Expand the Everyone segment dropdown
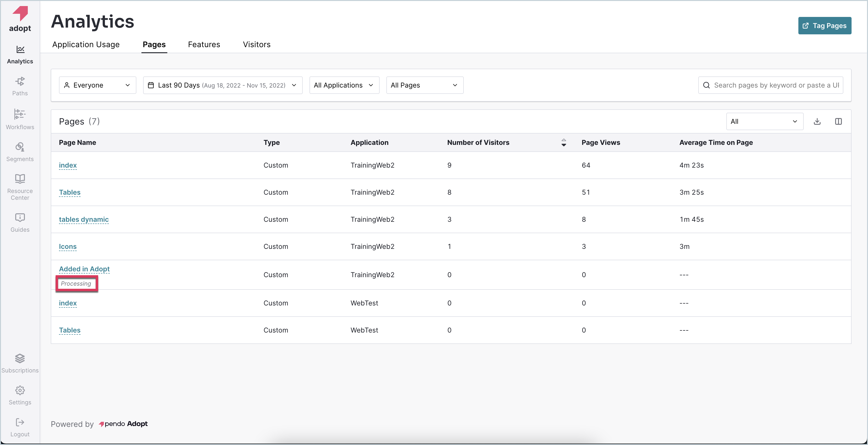 97,85
